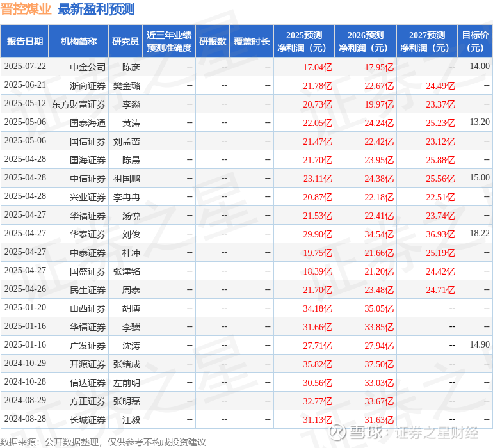Select the 研究员 column header
The image size is (493, 448).
point(125,41)
